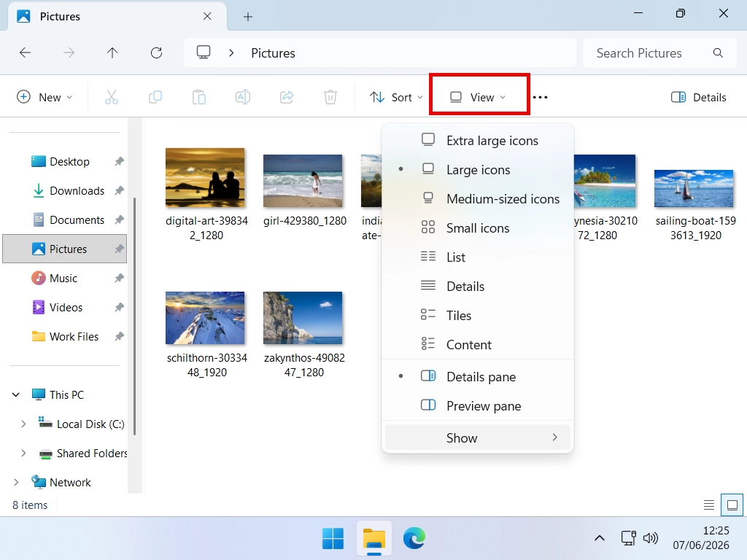This screenshot has width=747, height=560.
Task: Toggle Preview pane in View menu
Action: tap(478, 405)
